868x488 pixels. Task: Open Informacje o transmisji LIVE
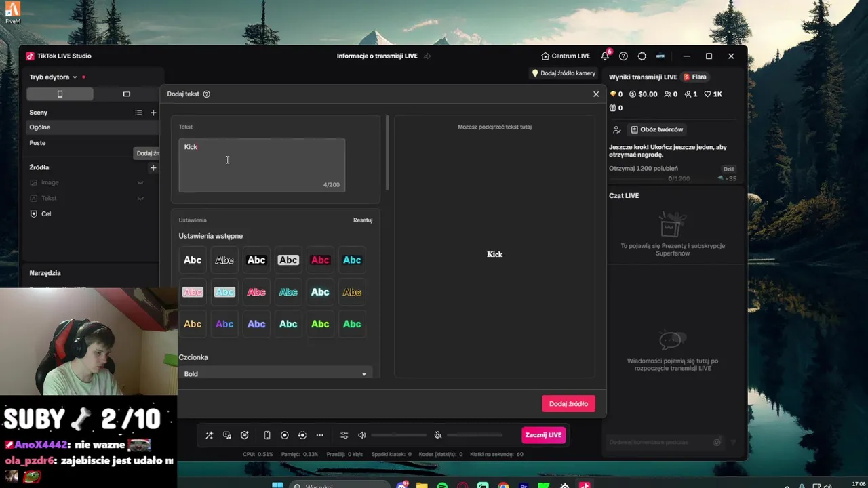[377, 56]
